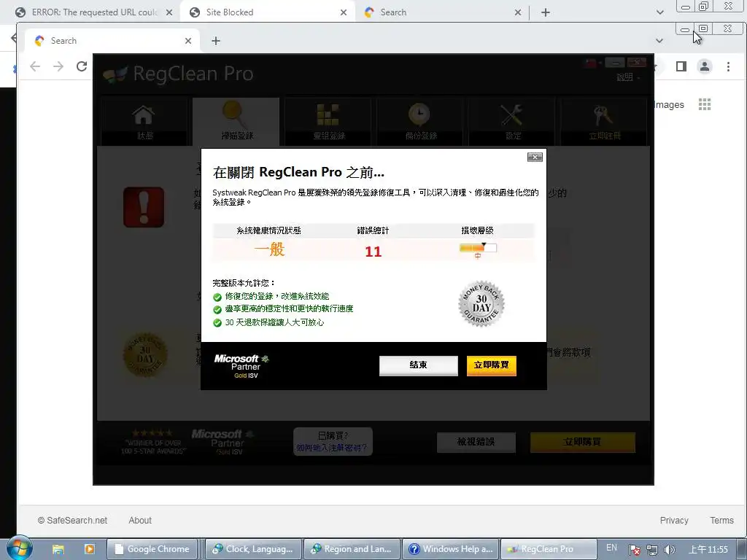Screen dimensions: 747x560
Task: Click the volume speaker tray icon
Action: point(670,550)
